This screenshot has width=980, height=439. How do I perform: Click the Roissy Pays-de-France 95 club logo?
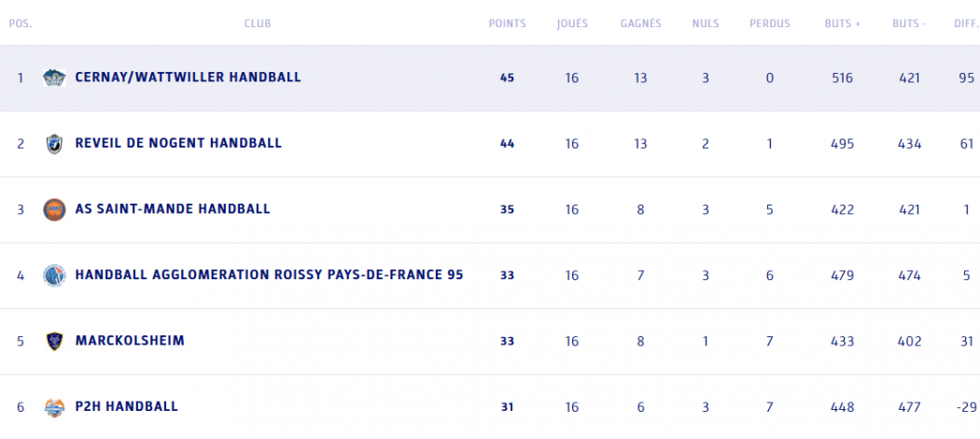click(54, 276)
